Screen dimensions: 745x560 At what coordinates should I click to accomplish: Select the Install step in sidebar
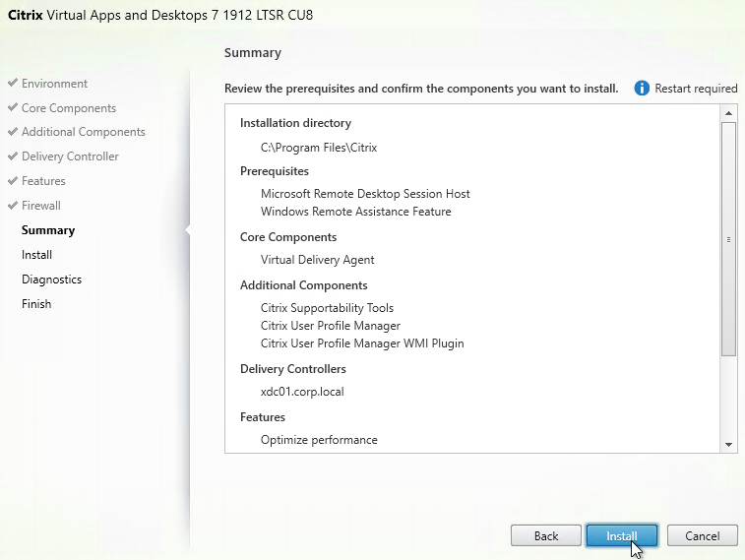pos(36,255)
